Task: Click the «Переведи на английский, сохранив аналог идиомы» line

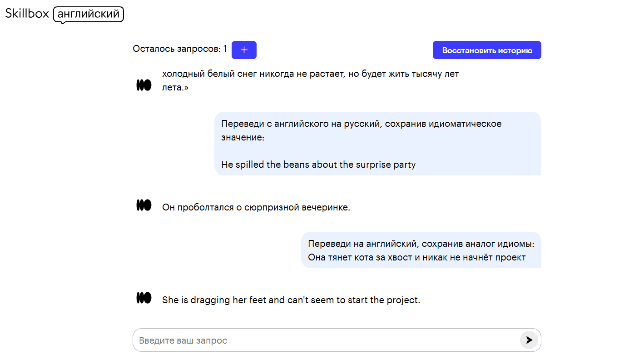Action: coord(421,244)
